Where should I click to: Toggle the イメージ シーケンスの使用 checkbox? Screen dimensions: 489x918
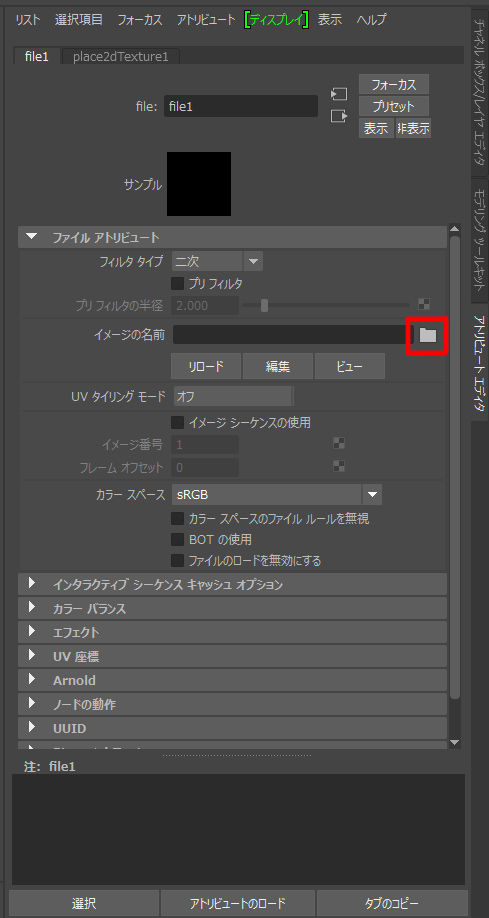pos(177,422)
